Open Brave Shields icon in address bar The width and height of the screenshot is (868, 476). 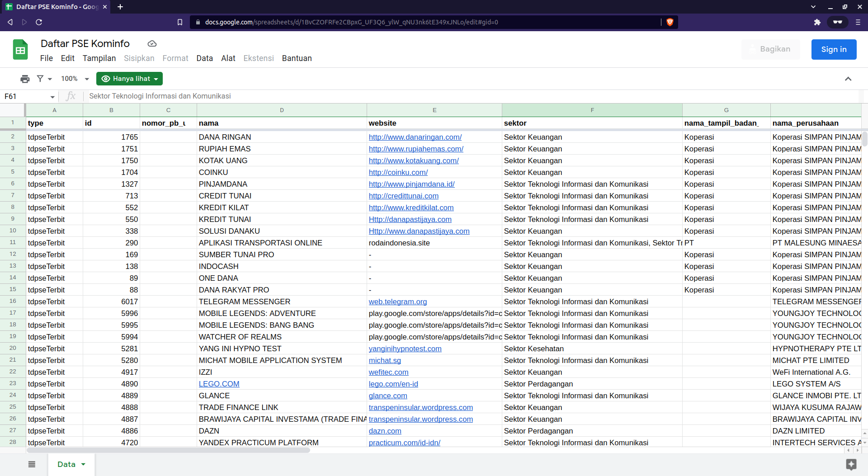coord(670,22)
